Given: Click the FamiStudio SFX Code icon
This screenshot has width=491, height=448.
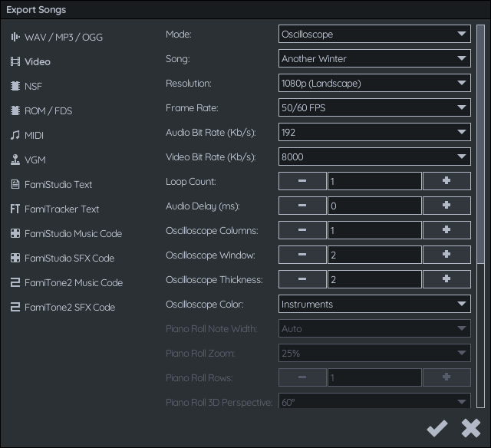Looking at the screenshot, I should pyautogui.click(x=15, y=258).
